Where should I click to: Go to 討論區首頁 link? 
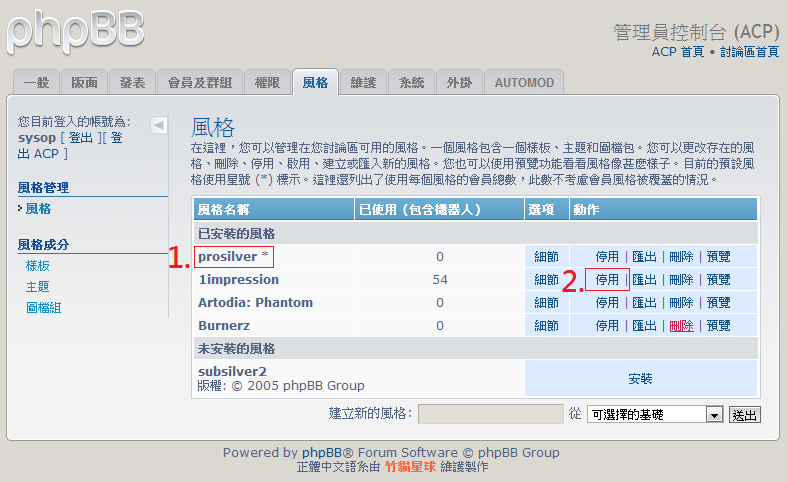(749, 52)
